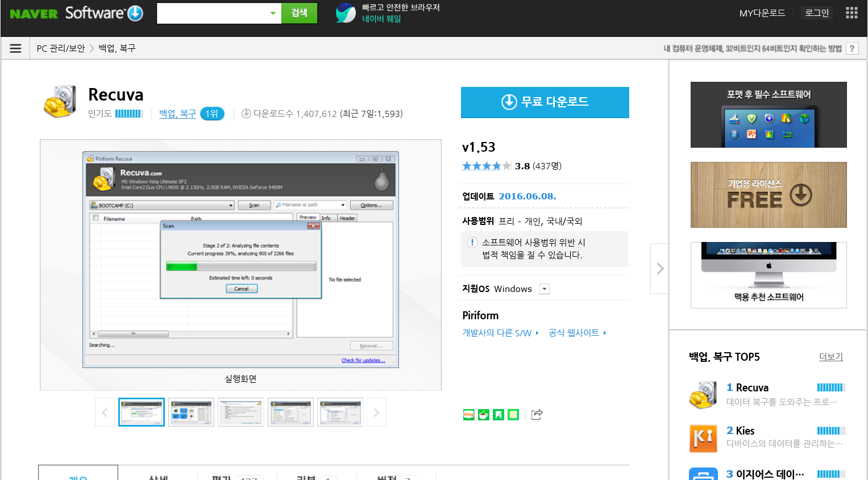
Task: Open 2 Kies in TOP5 list
Action: coord(741,431)
